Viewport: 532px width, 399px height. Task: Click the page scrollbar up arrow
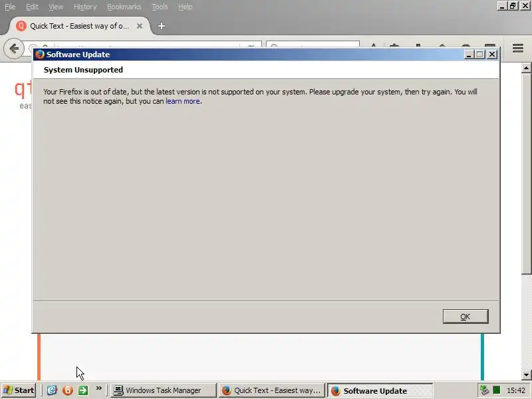coord(526,68)
